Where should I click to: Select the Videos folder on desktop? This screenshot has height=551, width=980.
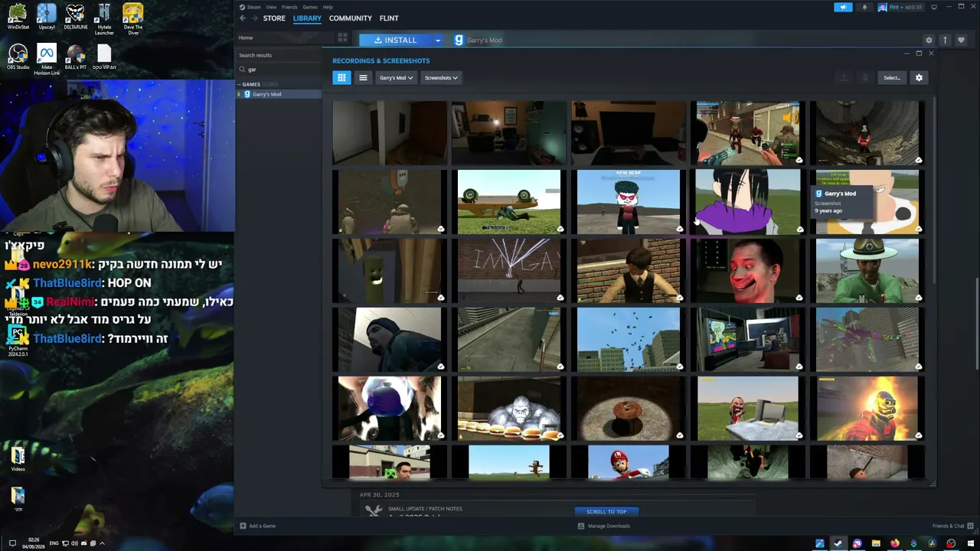click(18, 458)
